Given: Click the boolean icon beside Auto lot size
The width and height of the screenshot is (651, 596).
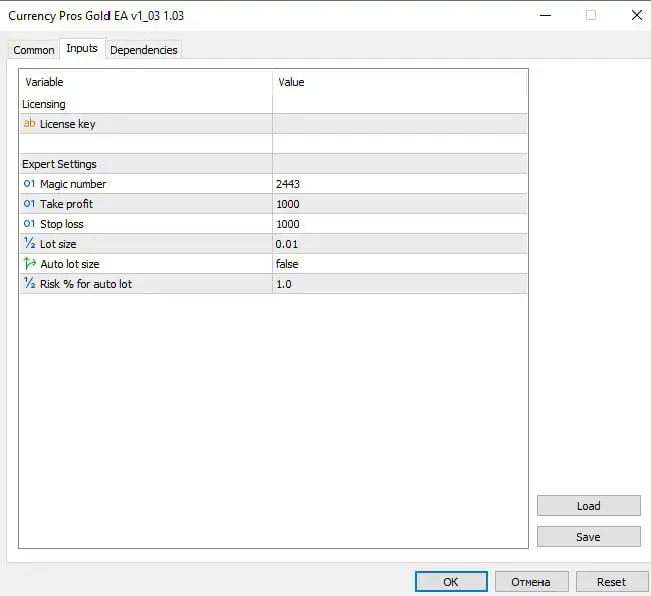Looking at the screenshot, I should pyautogui.click(x=29, y=264).
